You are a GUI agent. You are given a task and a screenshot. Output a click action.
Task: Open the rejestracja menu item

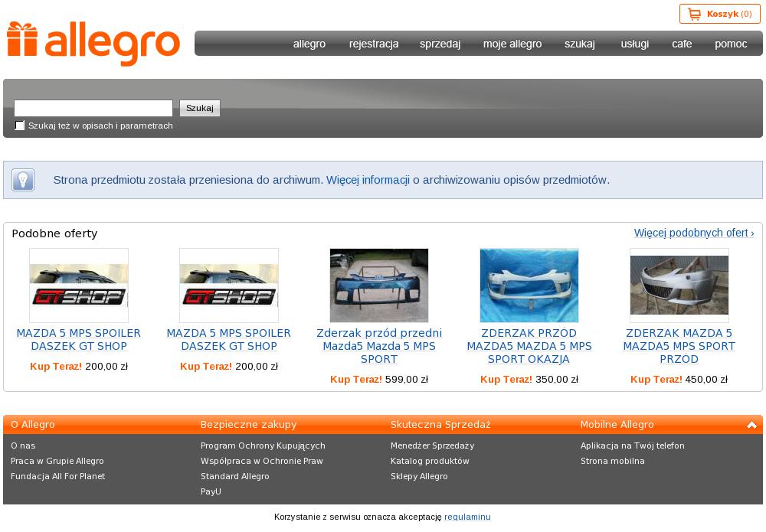374,44
